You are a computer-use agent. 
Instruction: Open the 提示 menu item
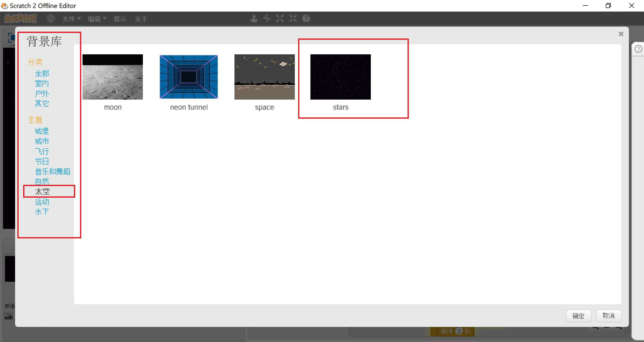pos(120,19)
